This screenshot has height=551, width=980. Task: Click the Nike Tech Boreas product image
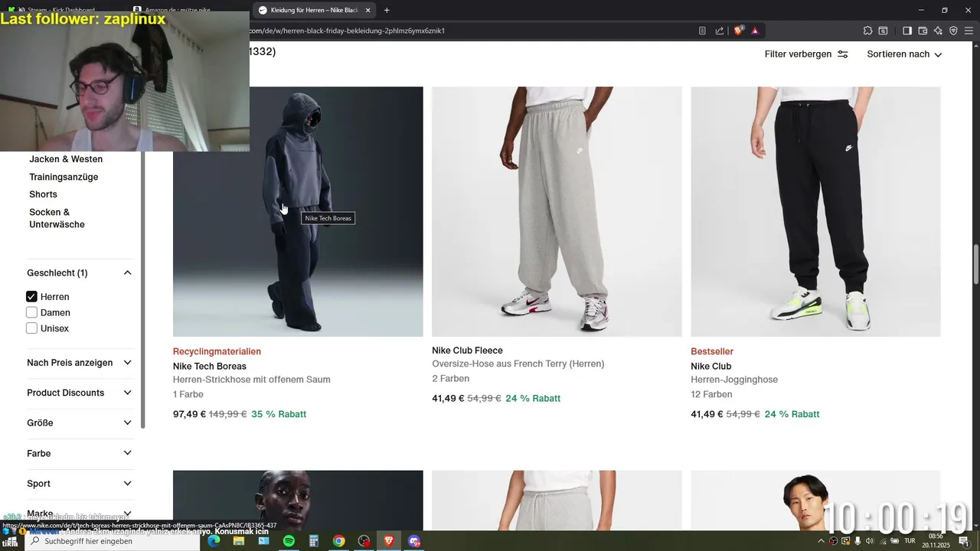(298, 211)
